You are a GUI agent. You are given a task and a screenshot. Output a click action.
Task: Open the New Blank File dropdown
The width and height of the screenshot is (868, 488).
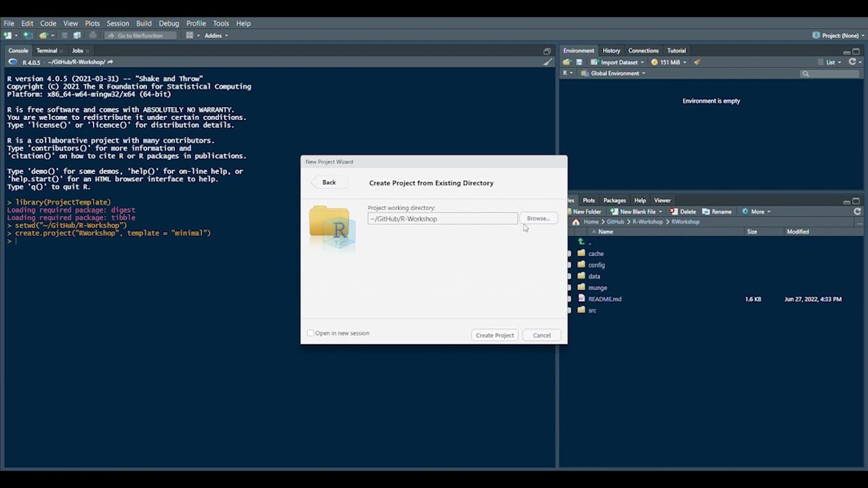(636, 211)
